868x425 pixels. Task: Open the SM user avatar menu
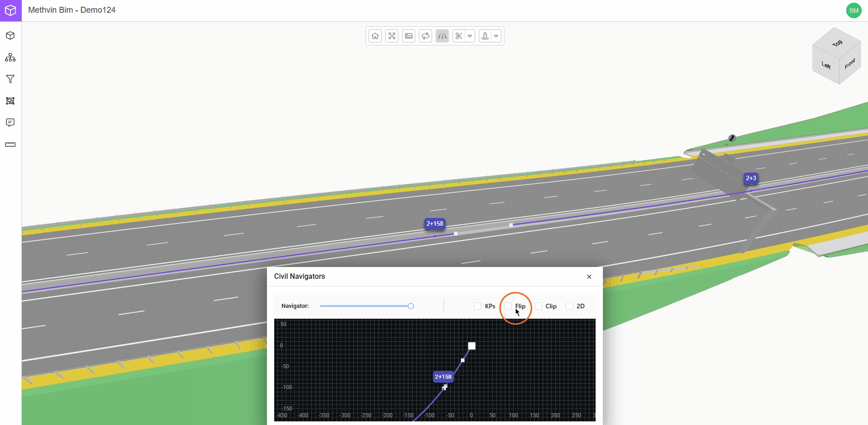(853, 10)
